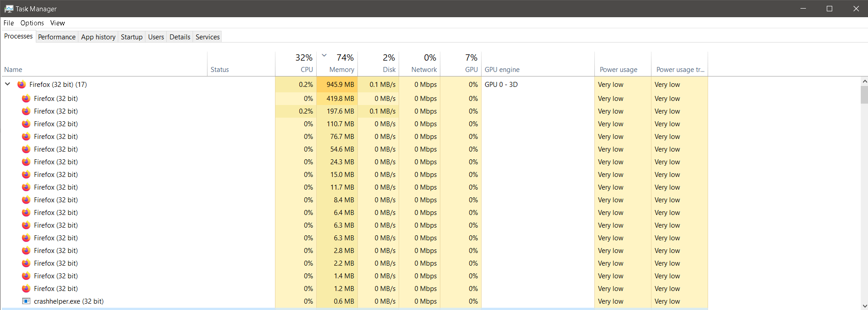This screenshot has height=310, width=868.
Task: Open the View menu
Action: [58, 23]
